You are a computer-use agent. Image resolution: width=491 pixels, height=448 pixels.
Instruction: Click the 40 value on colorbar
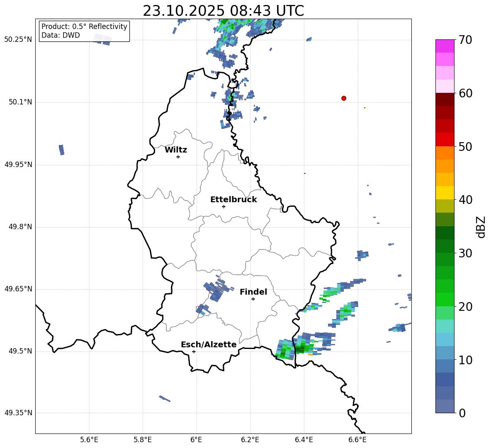[x=465, y=200]
